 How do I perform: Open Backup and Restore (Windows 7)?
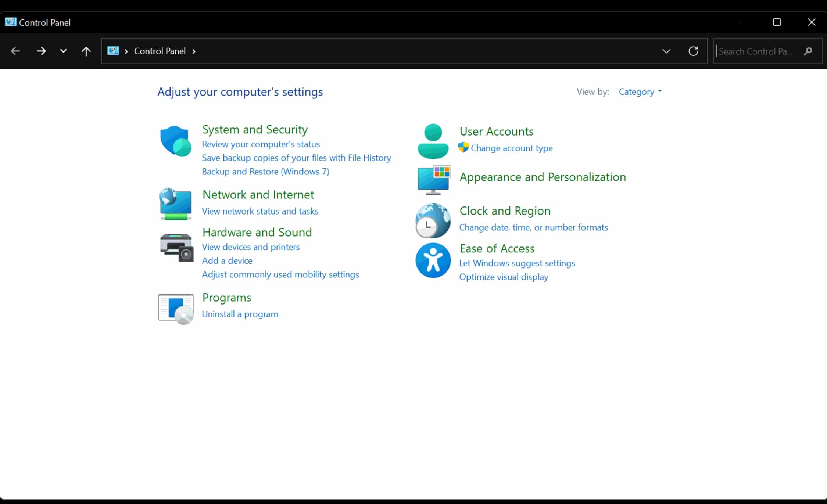pyautogui.click(x=265, y=172)
